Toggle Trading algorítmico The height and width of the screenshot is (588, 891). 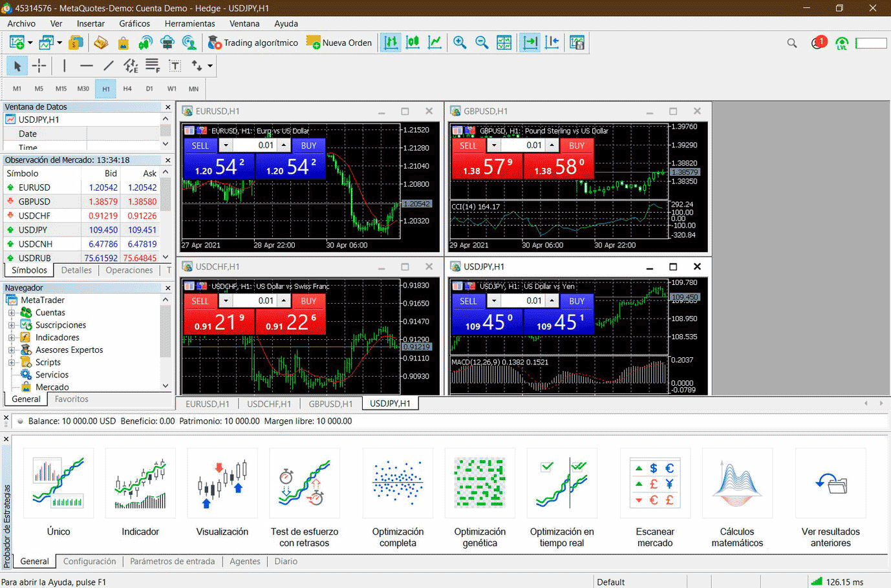pyautogui.click(x=253, y=43)
